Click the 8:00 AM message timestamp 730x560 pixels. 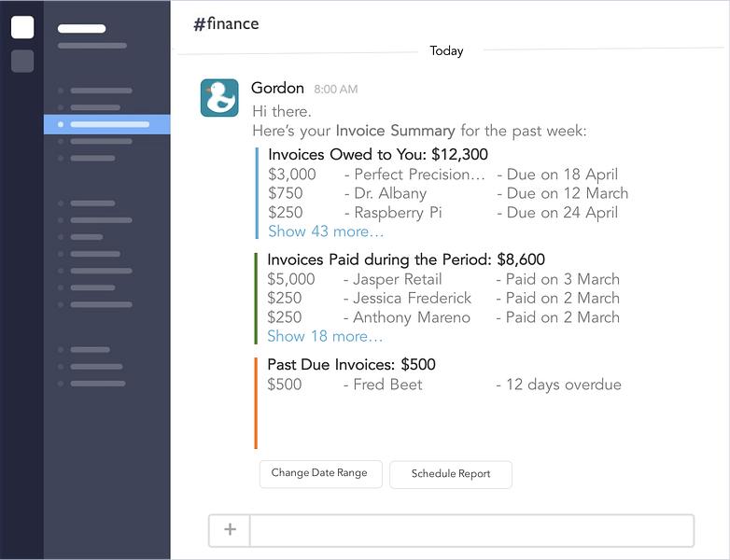point(336,89)
